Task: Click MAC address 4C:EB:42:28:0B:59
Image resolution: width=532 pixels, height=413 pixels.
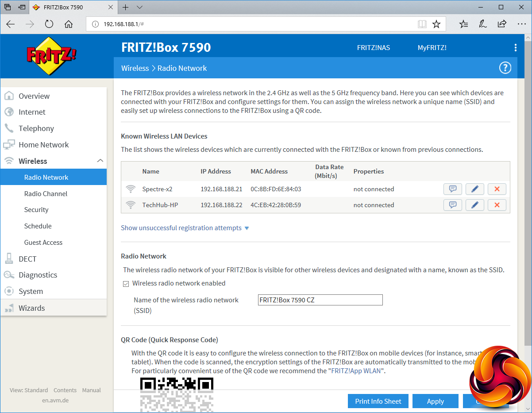Action: [276, 205]
